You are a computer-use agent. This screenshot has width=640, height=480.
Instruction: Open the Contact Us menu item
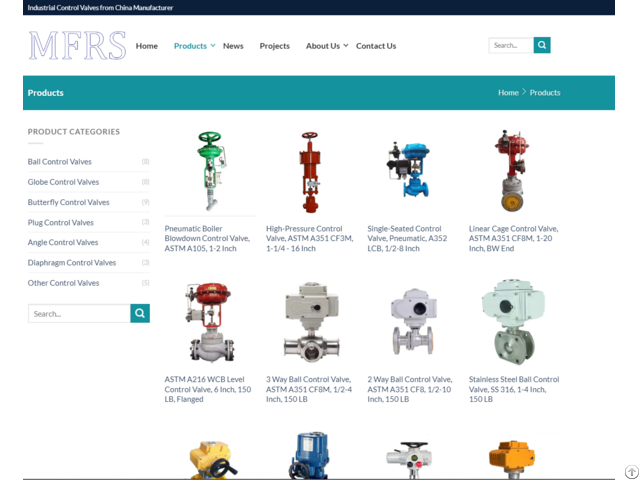376,46
